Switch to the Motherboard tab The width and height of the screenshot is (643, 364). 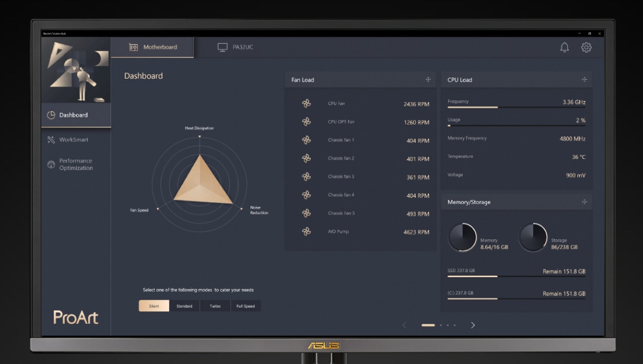[152, 47]
